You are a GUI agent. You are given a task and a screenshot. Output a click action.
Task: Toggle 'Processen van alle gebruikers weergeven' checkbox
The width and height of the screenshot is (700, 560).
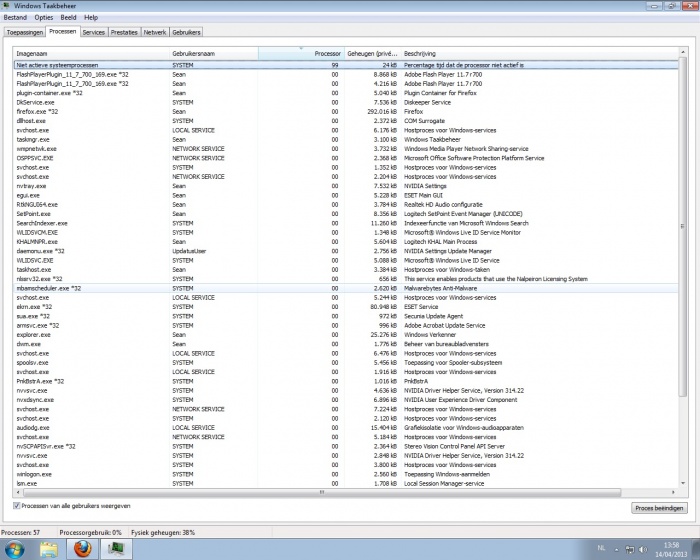tap(17, 506)
